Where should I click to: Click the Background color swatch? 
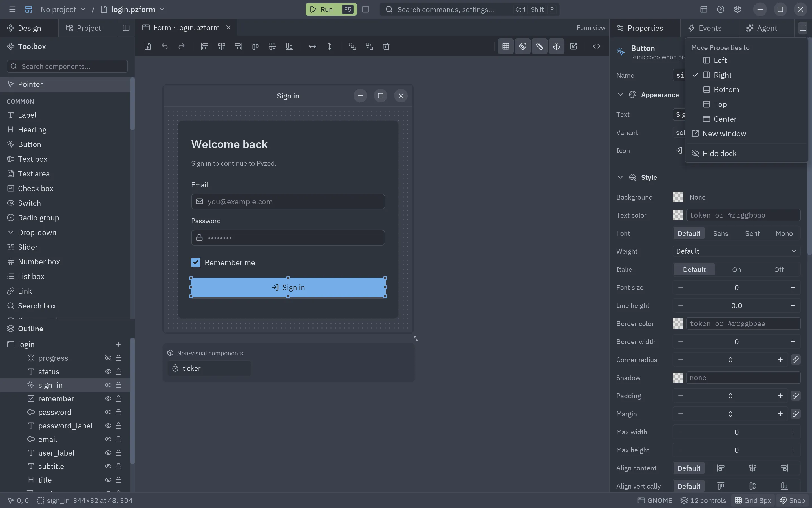tap(678, 197)
